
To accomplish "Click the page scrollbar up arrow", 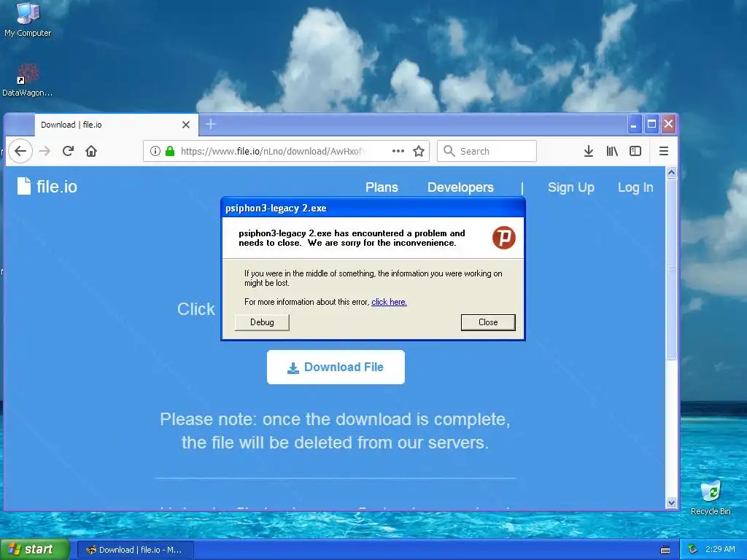I will point(671,173).
